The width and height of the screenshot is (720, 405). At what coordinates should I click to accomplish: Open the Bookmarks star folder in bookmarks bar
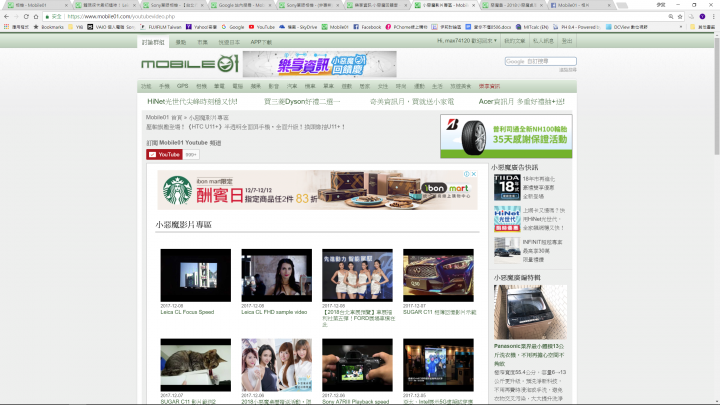[49, 27]
